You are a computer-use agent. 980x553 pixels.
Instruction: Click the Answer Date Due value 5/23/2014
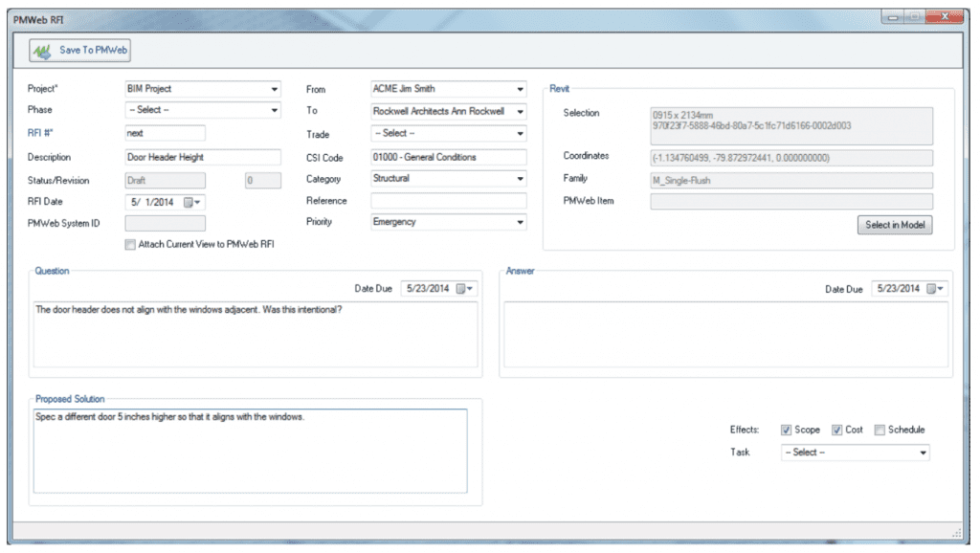(899, 289)
